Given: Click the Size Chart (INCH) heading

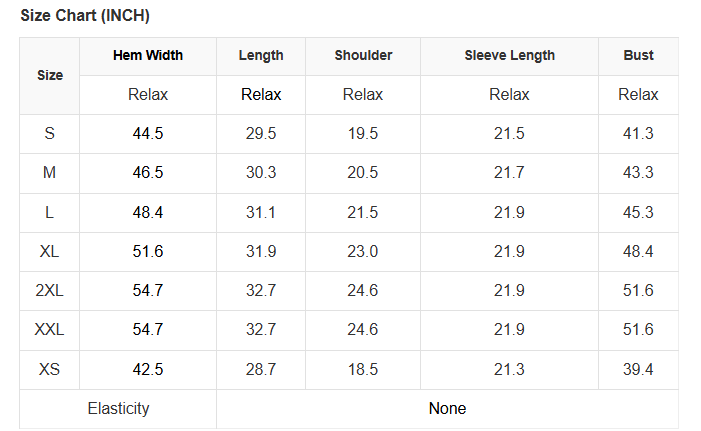Looking at the screenshot, I should click(x=85, y=16).
